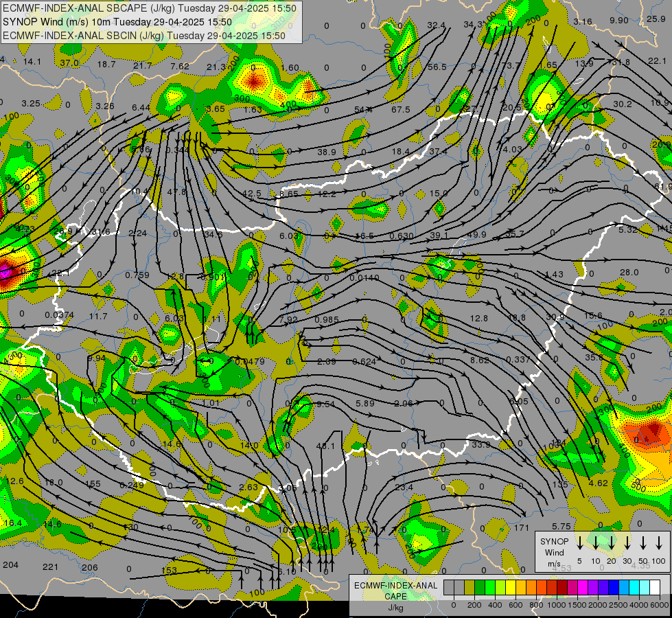Click the 9.54 value on the map
672x618 pixels.
325,404
